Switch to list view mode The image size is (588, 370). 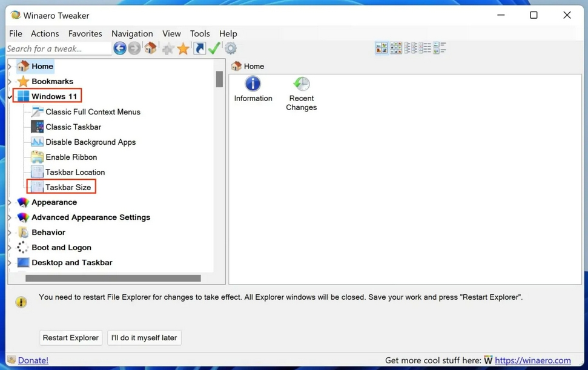pyautogui.click(x=425, y=48)
